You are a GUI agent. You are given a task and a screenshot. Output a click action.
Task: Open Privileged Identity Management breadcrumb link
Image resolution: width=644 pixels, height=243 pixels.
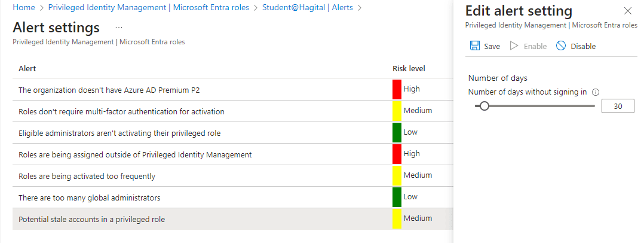click(x=148, y=8)
